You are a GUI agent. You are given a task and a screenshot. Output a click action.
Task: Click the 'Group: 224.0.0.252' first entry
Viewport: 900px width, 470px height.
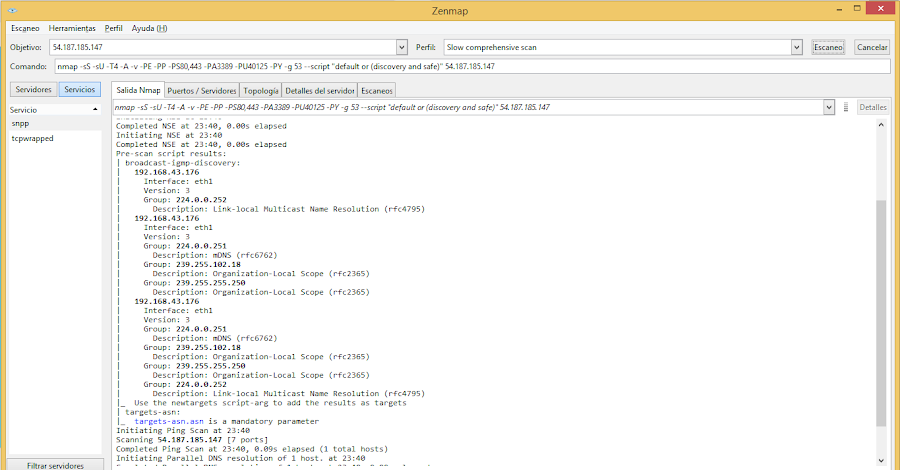185,200
